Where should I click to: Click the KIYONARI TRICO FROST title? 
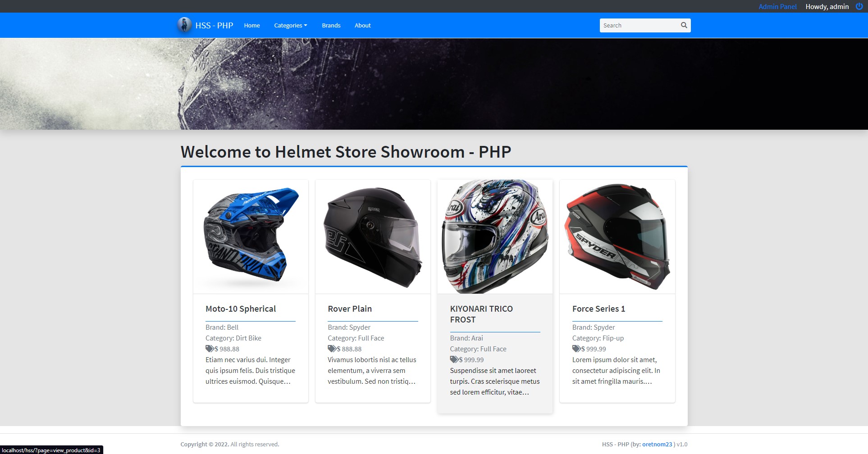click(x=481, y=314)
